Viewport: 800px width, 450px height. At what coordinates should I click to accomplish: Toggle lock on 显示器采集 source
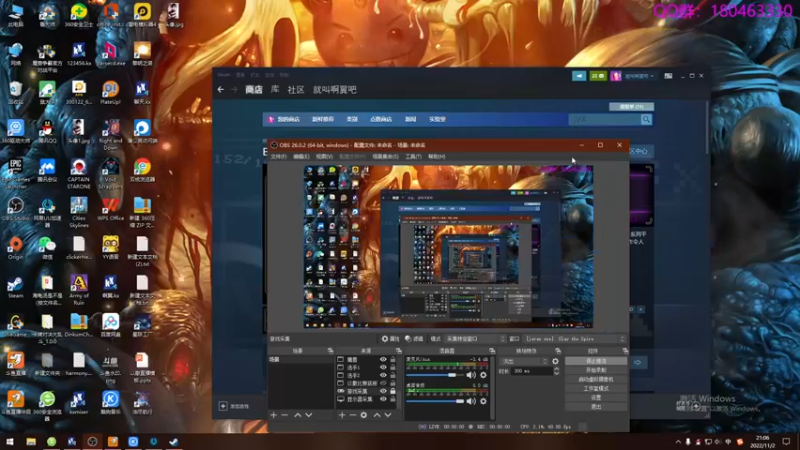point(393,399)
